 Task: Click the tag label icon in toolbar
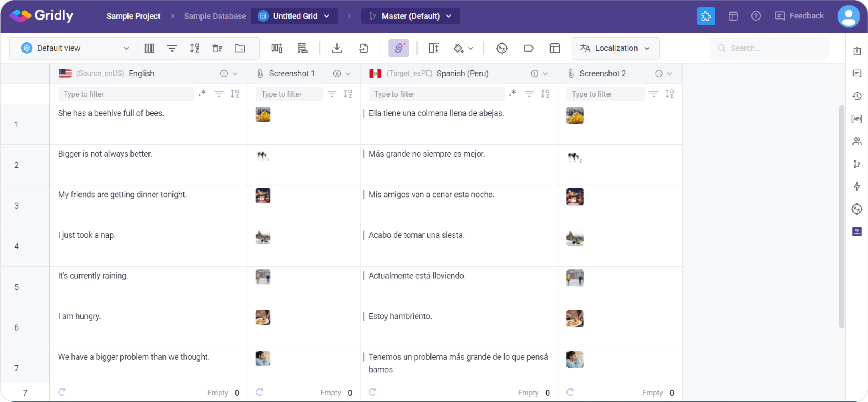coord(528,48)
